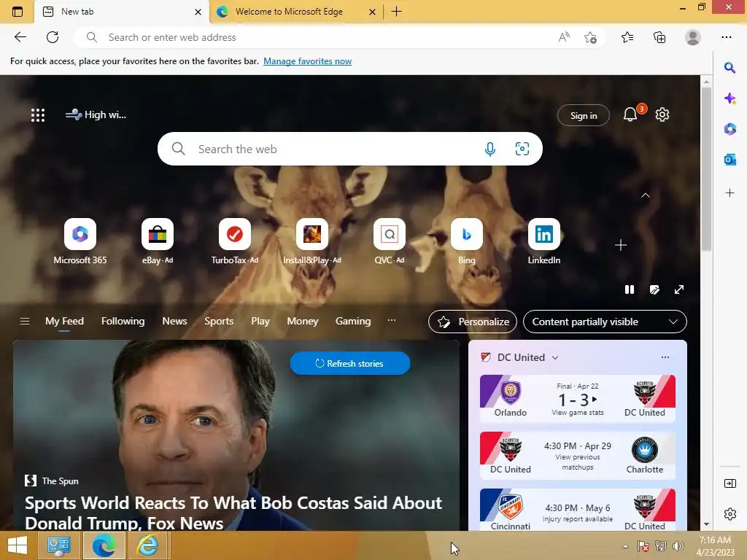This screenshot has height=560, width=747.
Task: Add this page to favorites star icon
Action: [590, 37]
